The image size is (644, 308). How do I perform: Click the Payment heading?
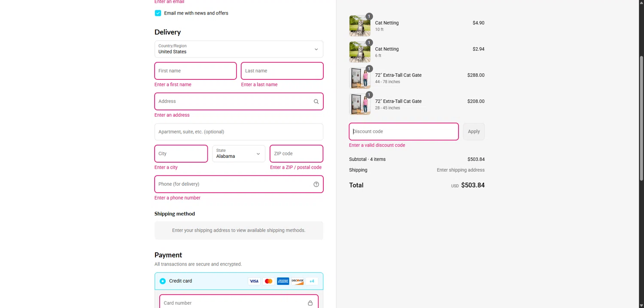click(168, 255)
